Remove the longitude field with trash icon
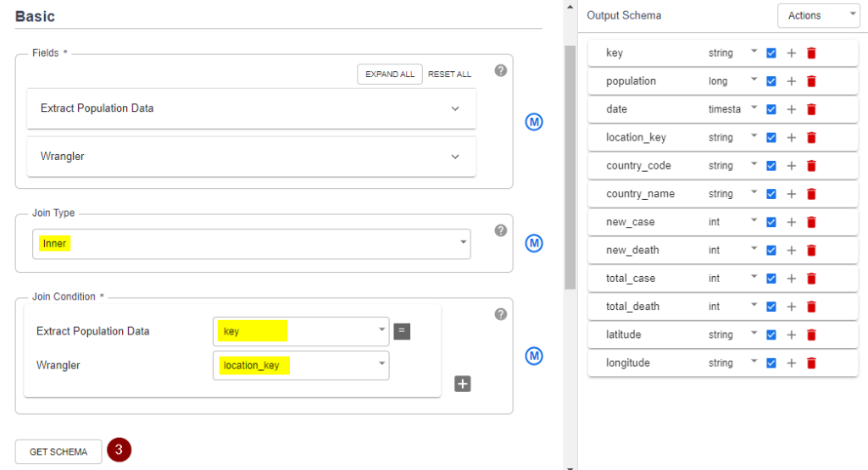Image resolution: width=868 pixels, height=470 pixels. (x=811, y=363)
